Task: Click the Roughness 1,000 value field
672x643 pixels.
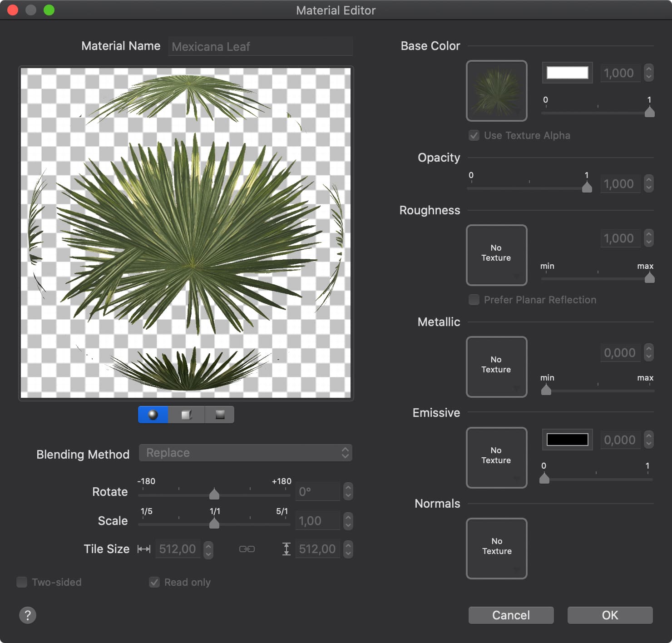Action: pos(620,238)
